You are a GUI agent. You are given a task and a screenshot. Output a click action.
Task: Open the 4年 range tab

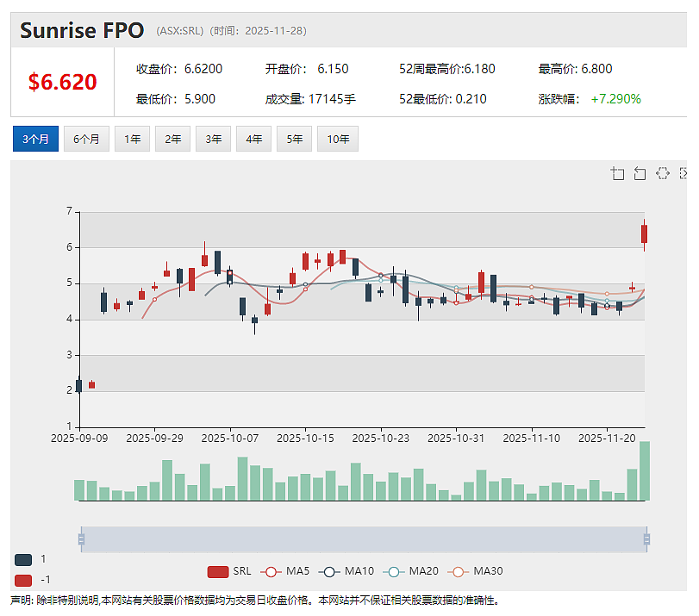254,139
